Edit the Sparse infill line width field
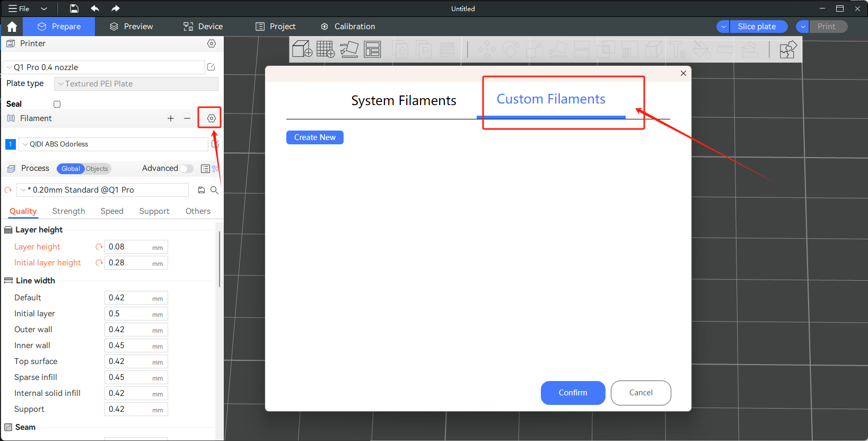This screenshot has width=868, height=441. [x=136, y=377]
